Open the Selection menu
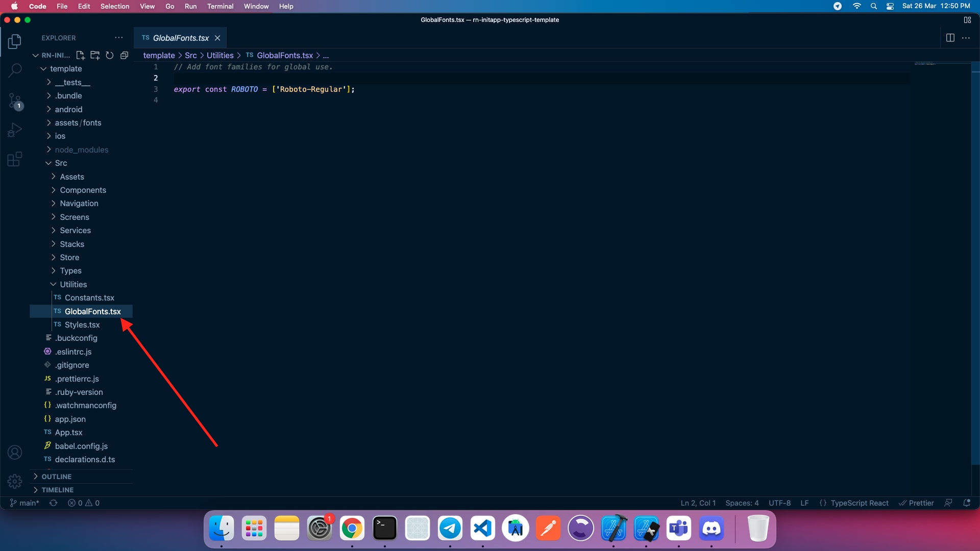 pyautogui.click(x=115, y=6)
